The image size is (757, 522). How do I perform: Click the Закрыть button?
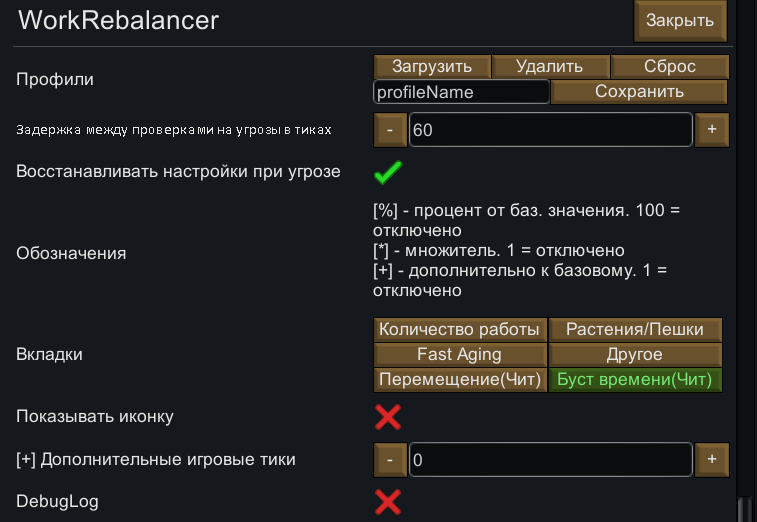(x=680, y=20)
